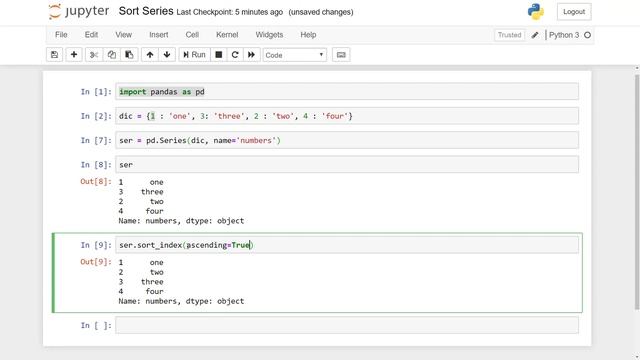Save and checkpoint the notebook
The width and height of the screenshot is (640, 360).
[x=54, y=55]
